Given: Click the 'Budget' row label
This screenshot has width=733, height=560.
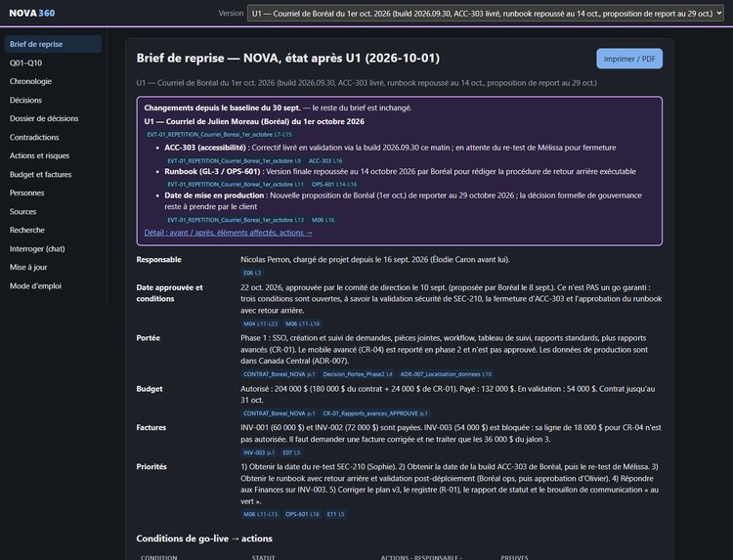Looking at the screenshot, I should pyautogui.click(x=150, y=388).
